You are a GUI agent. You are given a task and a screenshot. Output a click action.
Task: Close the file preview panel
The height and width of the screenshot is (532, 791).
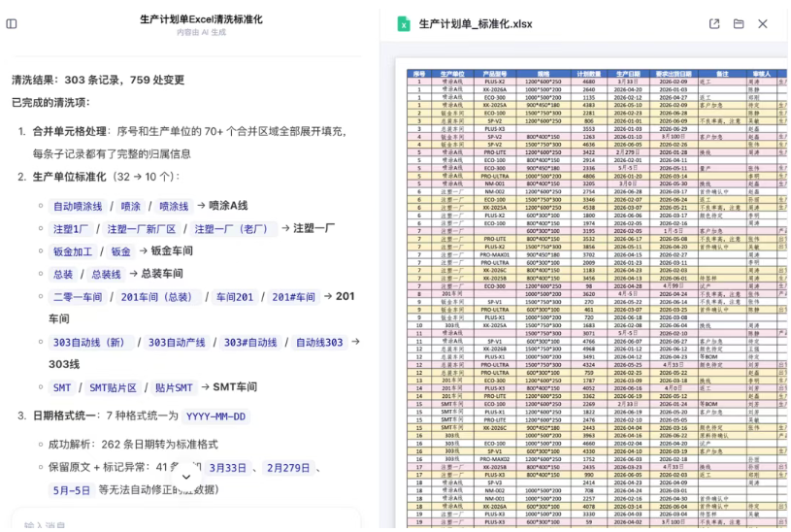pyautogui.click(x=762, y=23)
